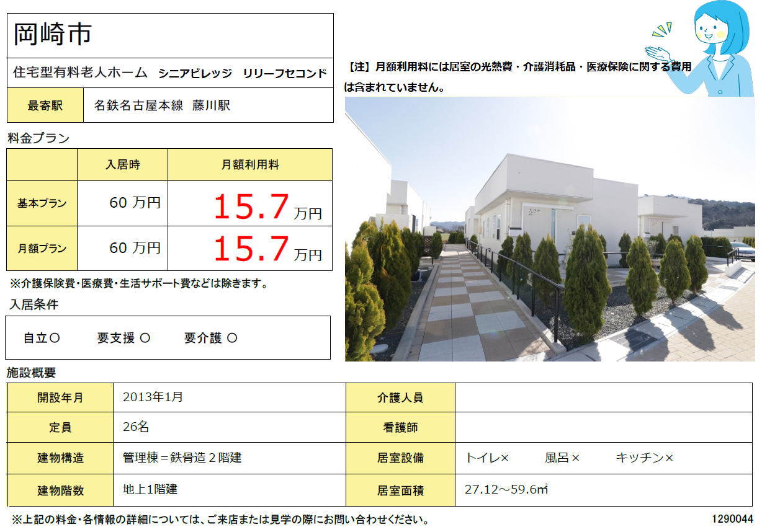Click the 最寄駅 label cell

45,105
